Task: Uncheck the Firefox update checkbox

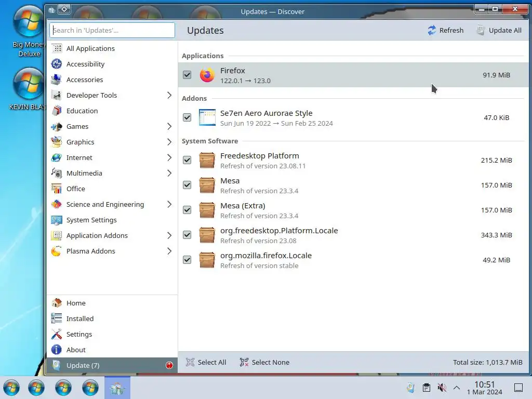Action: 187,75
